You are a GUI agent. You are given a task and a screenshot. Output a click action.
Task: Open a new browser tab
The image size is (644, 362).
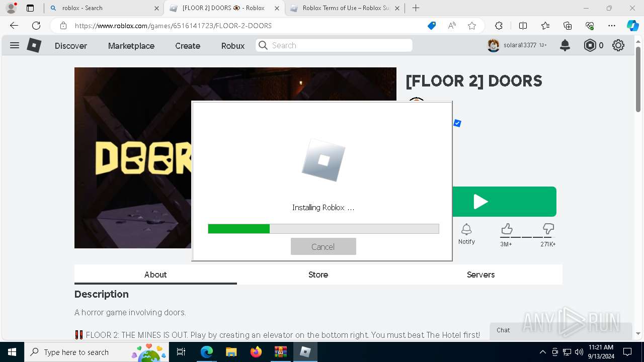click(x=416, y=8)
